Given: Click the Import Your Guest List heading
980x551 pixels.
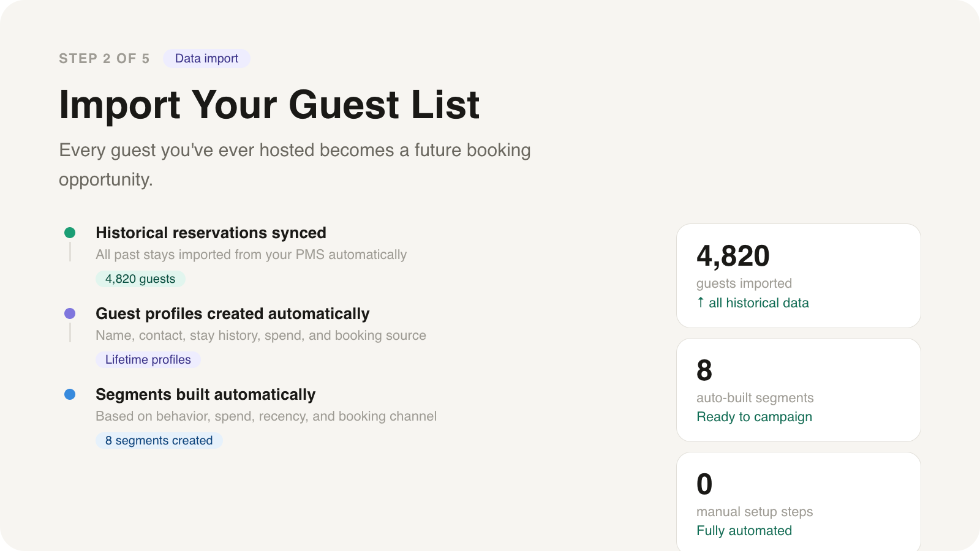Looking at the screenshot, I should click(x=269, y=104).
